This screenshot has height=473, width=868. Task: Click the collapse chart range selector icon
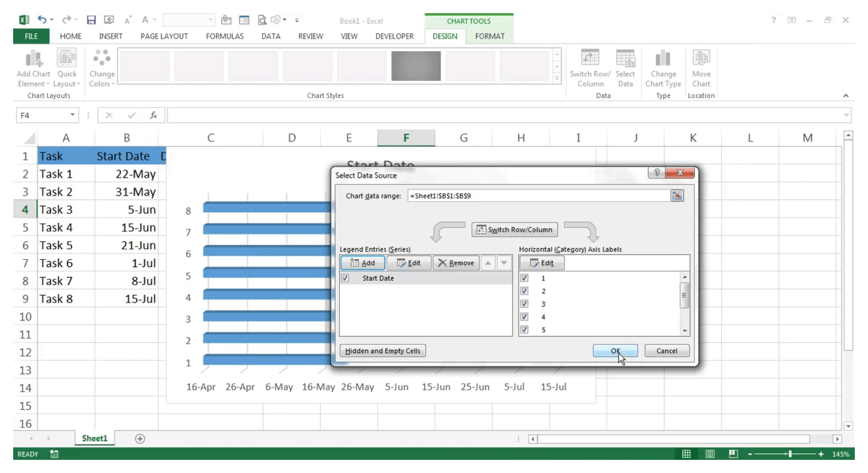point(677,196)
